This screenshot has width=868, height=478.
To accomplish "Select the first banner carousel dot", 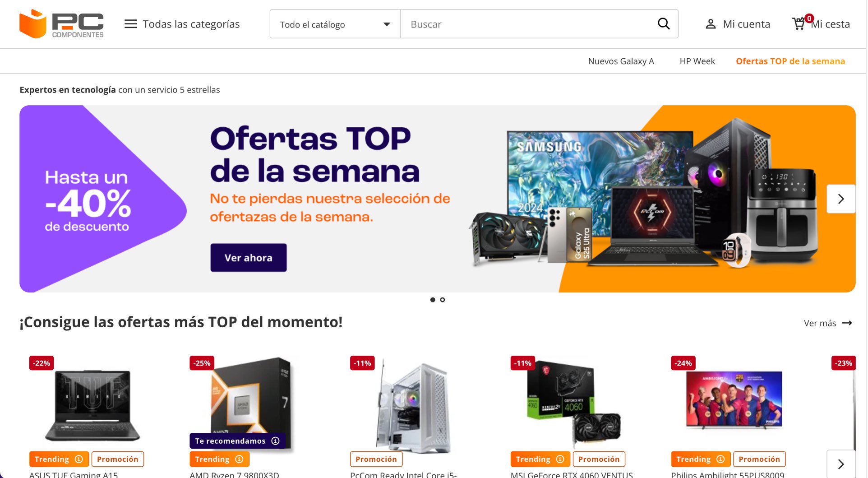I will 433,300.
